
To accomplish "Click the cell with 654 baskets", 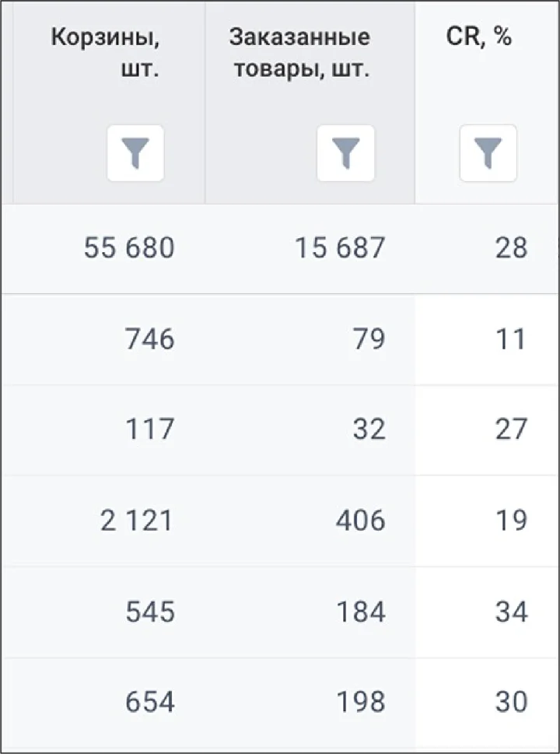I will [x=150, y=702].
